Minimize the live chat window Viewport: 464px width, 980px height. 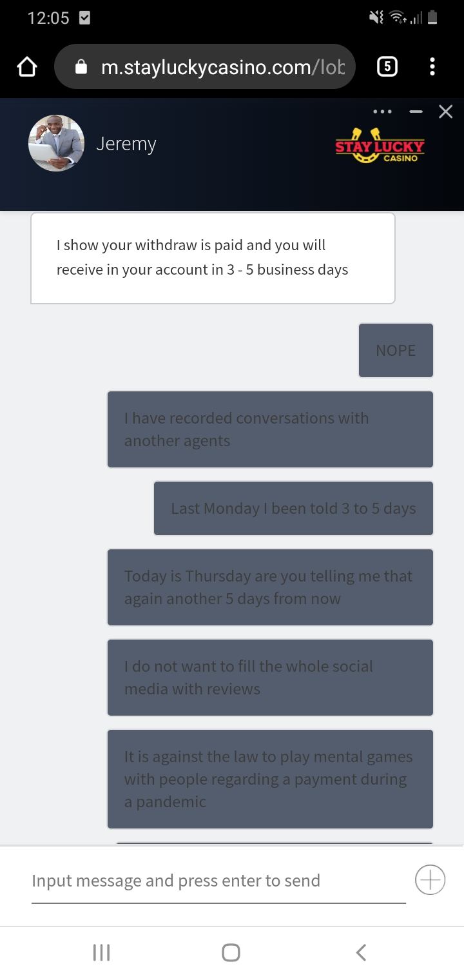pos(416,112)
